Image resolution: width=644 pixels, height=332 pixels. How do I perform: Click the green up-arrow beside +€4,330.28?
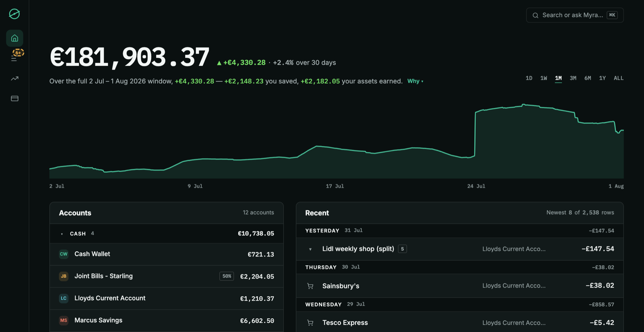(x=219, y=63)
